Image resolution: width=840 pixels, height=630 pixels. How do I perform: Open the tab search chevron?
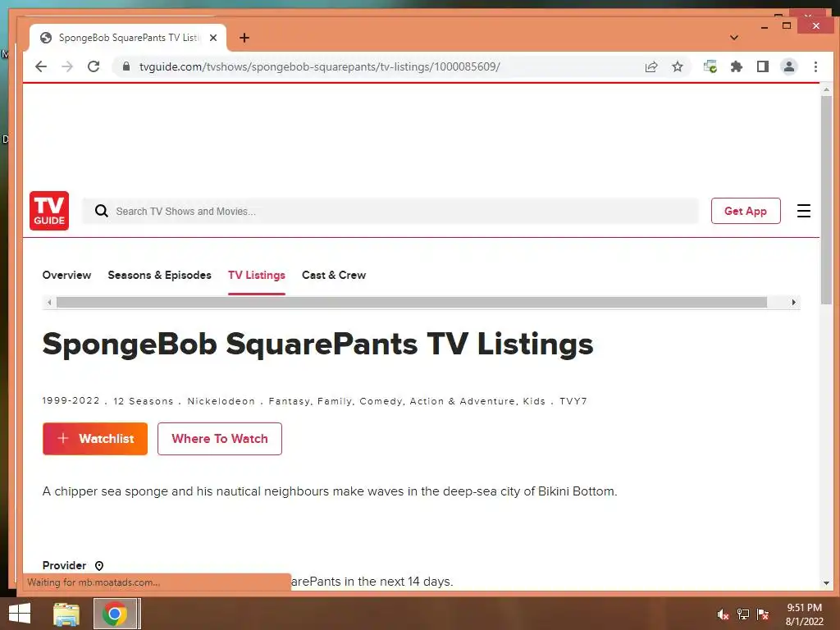(x=734, y=38)
